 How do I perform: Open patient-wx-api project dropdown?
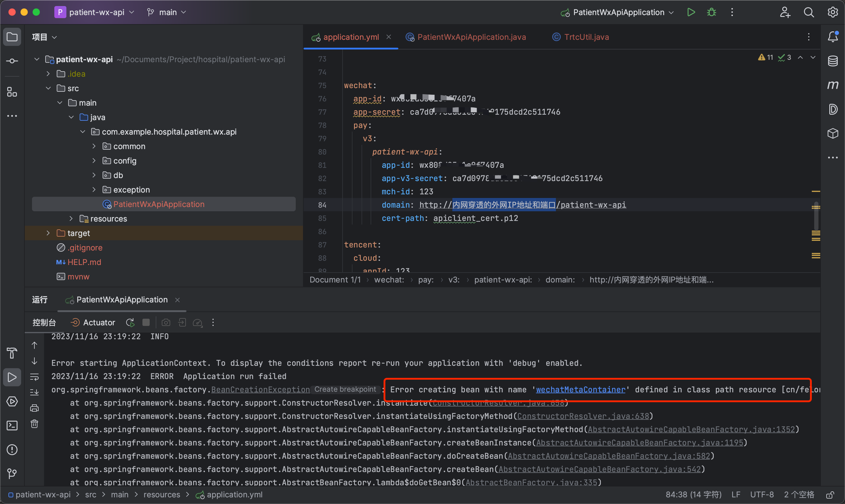click(94, 12)
